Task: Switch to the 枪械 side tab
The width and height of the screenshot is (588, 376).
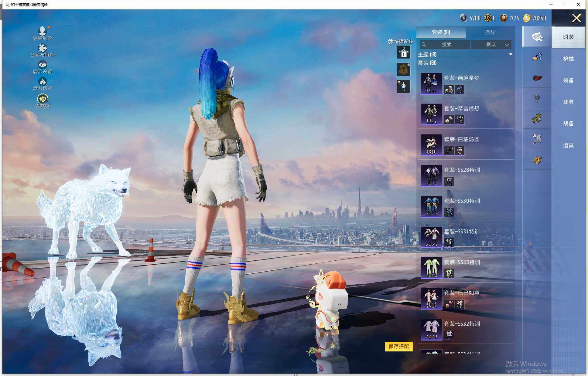Action: pyautogui.click(x=568, y=59)
